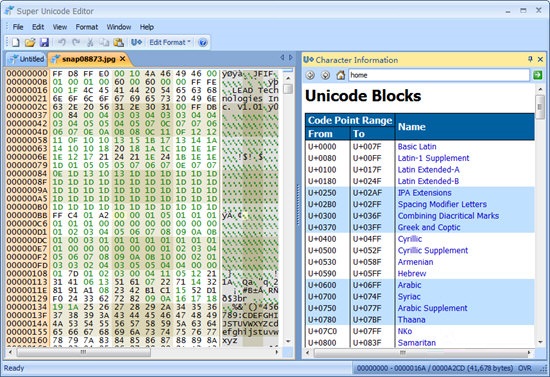
Task: Open the Latin-1 Supplement link
Action: click(434, 158)
